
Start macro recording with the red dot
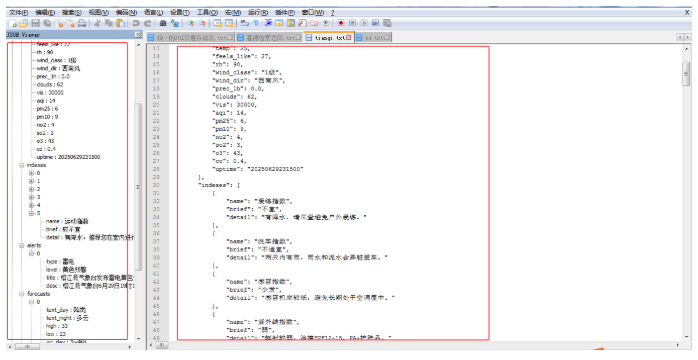point(341,23)
